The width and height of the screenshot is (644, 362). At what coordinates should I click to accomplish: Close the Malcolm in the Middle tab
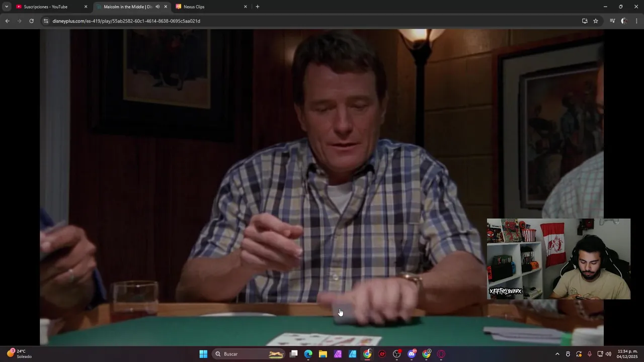166,7
